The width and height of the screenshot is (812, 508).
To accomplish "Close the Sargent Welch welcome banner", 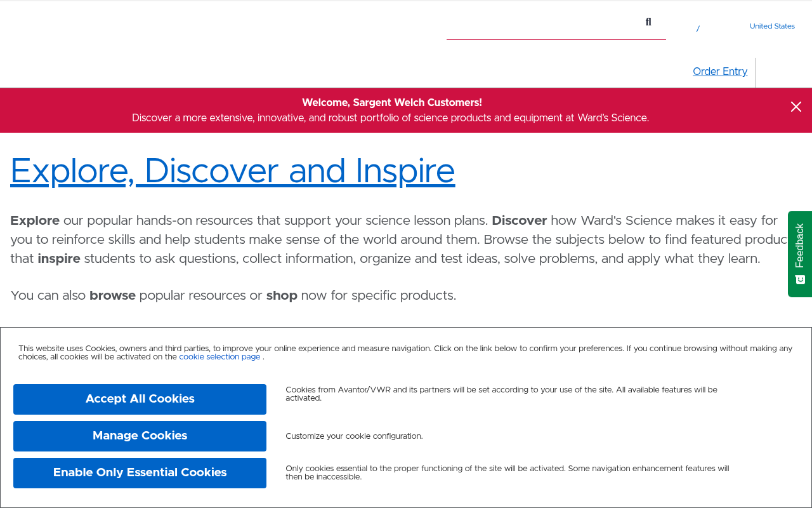I will pyautogui.click(x=796, y=107).
